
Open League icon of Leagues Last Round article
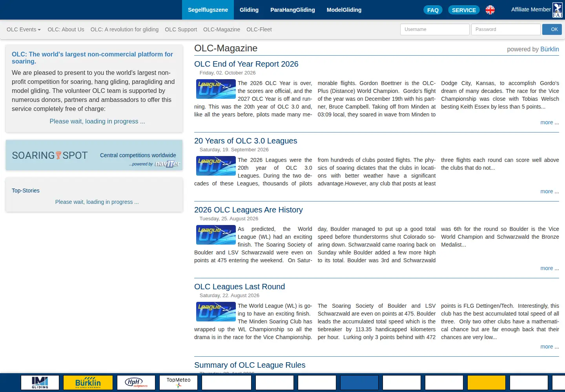click(216, 312)
